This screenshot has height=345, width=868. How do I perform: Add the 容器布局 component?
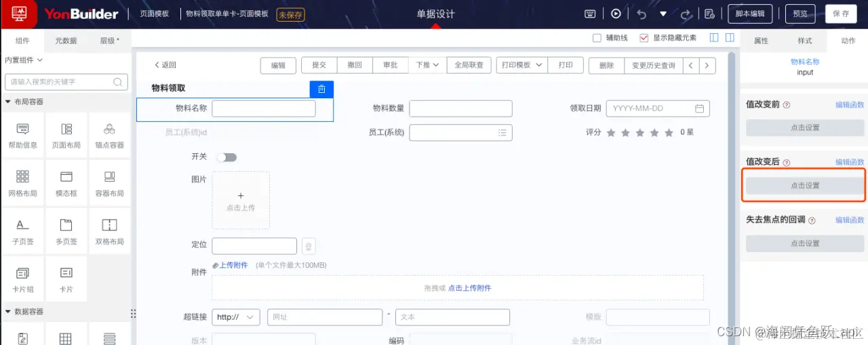[109, 183]
